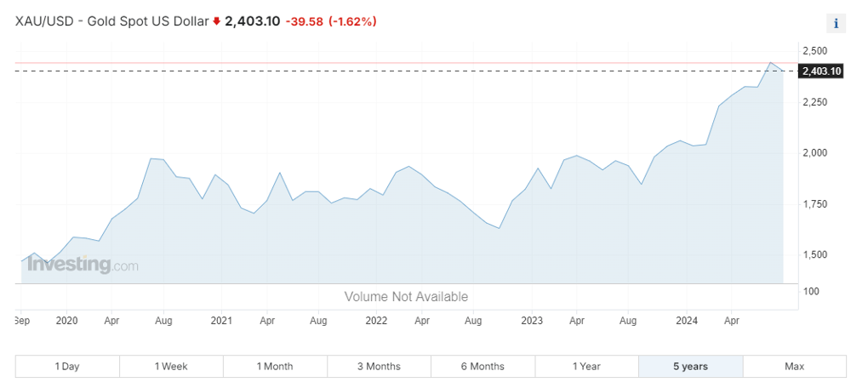Viewport: 868px width, 388px height.
Task: Click the black 2,403.10 price tag on axis
Action: coord(821,71)
